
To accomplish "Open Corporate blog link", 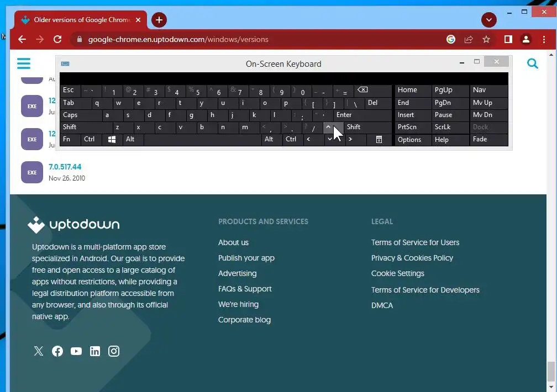I will pyautogui.click(x=244, y=320).
